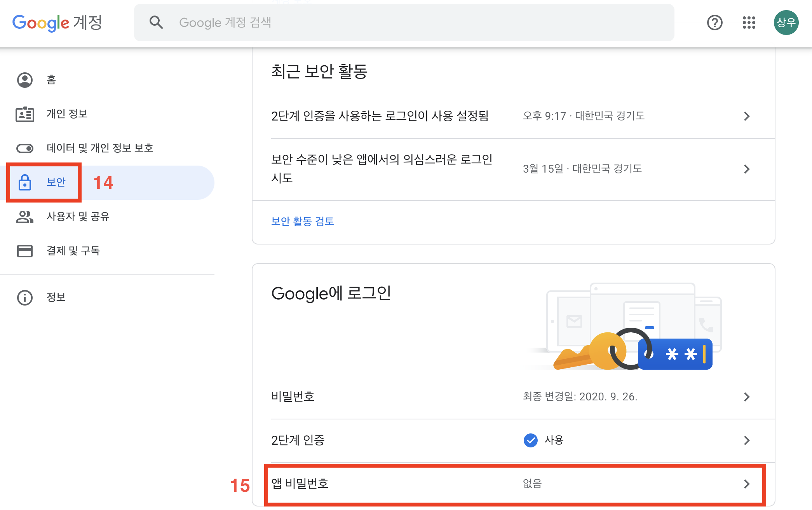Click chevron on 2단계 인증 row
Image resolution: width=812 pixels, height=510 pixels.
(x=747, y=440)
